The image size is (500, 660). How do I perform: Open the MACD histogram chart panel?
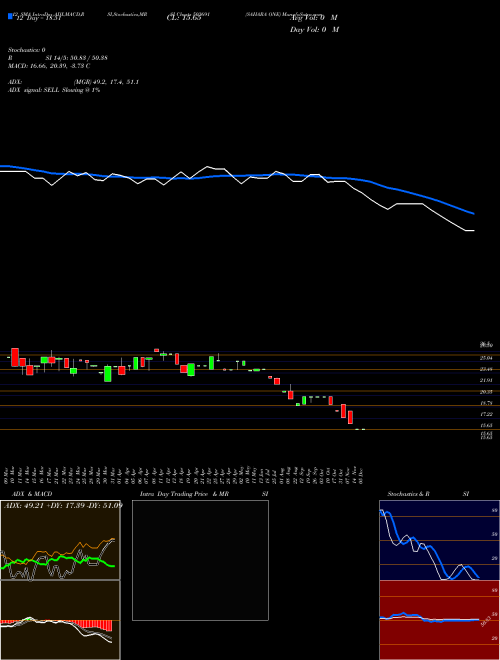coord(60,620)
